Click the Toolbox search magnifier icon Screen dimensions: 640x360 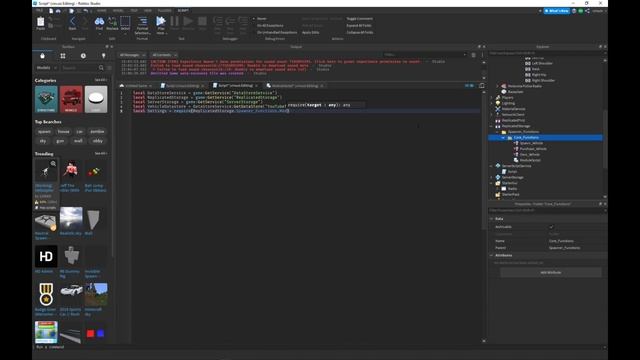coord(101,68)
